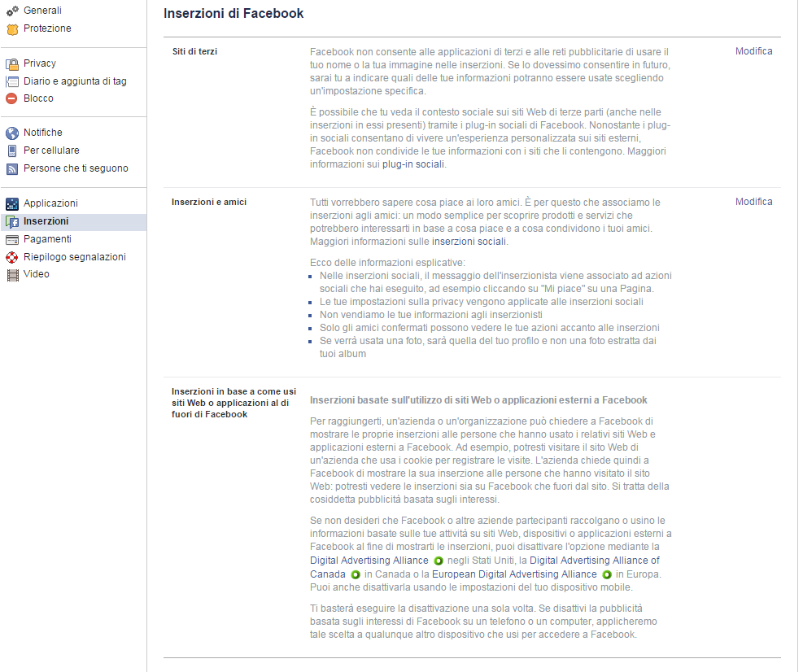Click the Persone che ti seguono feed icon
Screen dimensions: 803x672
point(12,169)
